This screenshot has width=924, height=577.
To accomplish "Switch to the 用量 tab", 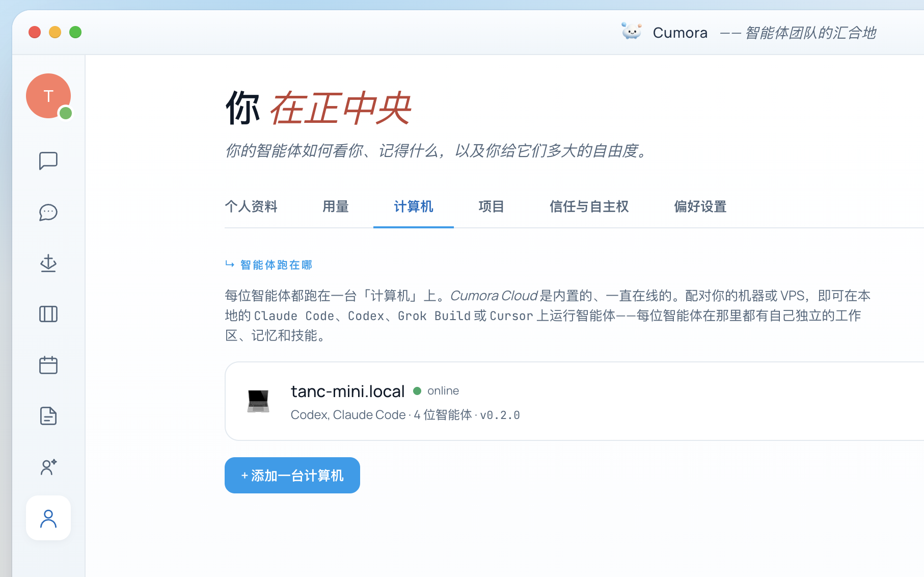I will 336,206.
